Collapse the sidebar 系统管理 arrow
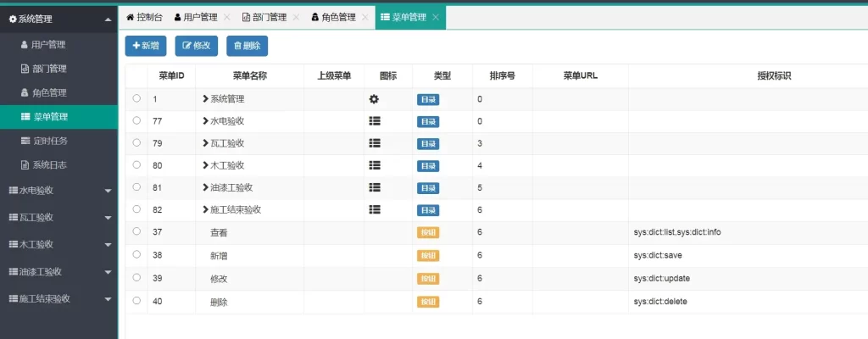Viewport: 868px width, 339px height. [108, 19]
